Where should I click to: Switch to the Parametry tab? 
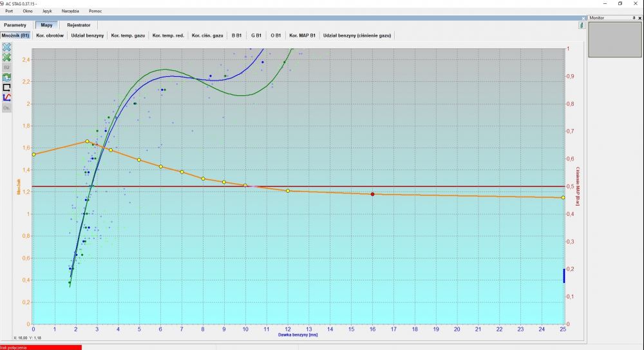pyautogui.click(x=15, y=25)
